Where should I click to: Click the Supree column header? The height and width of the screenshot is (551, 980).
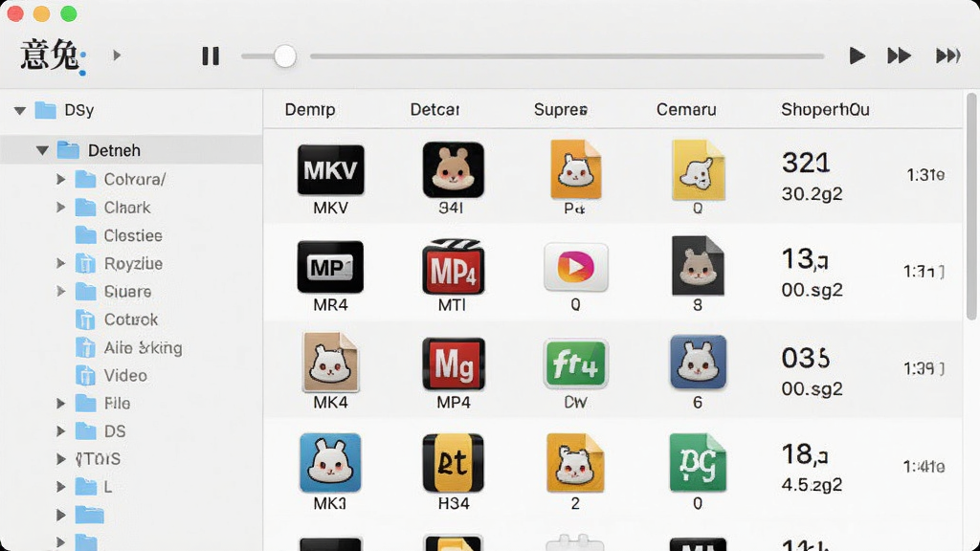(561, 110)
